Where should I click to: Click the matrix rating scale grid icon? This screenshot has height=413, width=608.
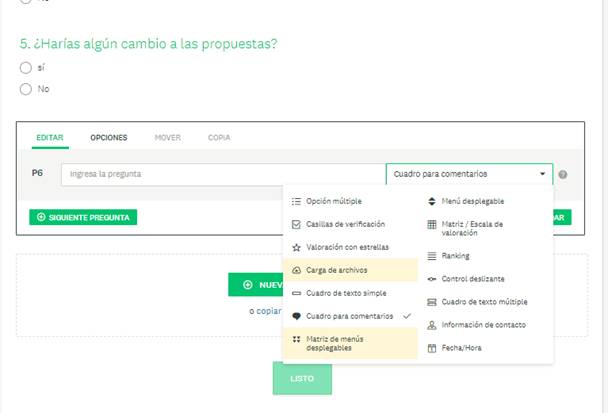431,225
